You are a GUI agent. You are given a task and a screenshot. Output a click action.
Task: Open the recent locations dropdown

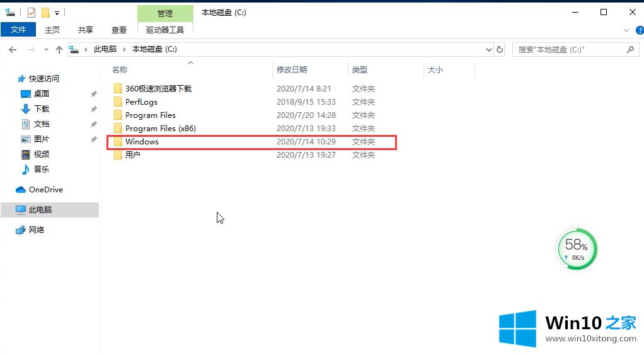(46, 50)
